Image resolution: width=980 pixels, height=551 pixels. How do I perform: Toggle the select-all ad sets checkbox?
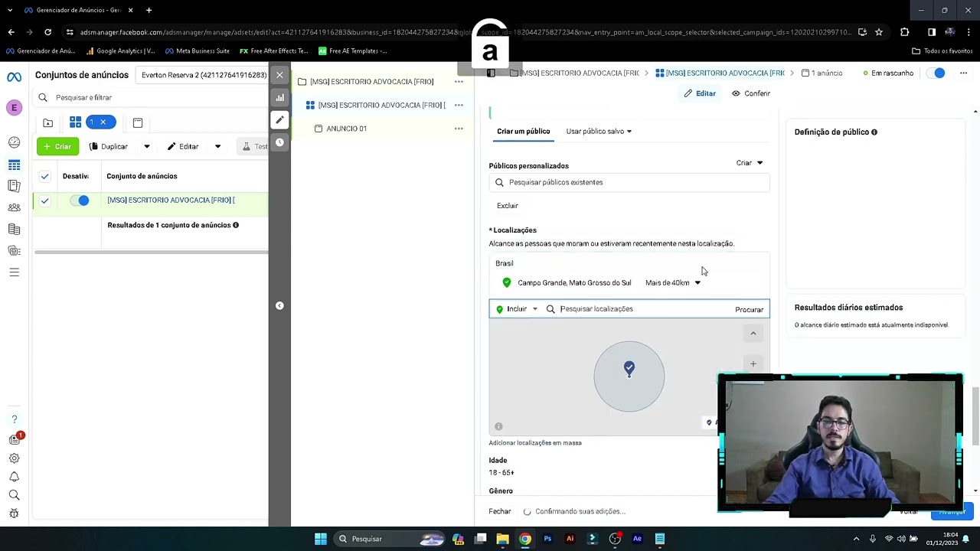tap(44, 176)
